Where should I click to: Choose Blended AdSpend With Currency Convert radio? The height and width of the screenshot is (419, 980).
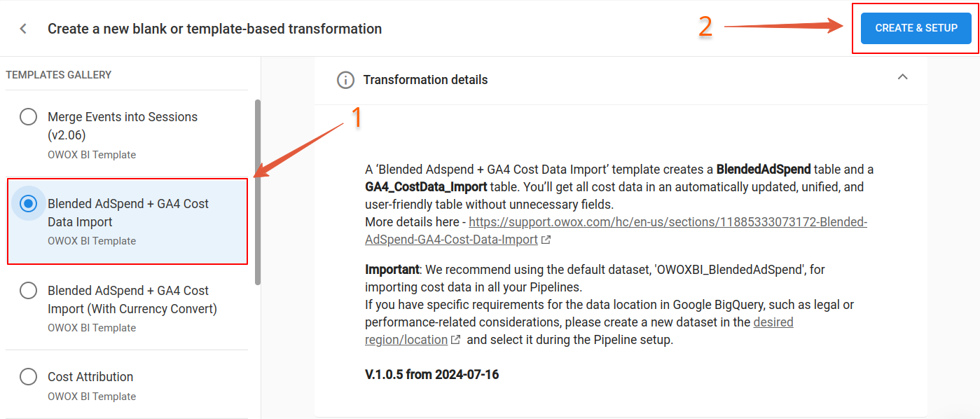(x=29, y=291)
